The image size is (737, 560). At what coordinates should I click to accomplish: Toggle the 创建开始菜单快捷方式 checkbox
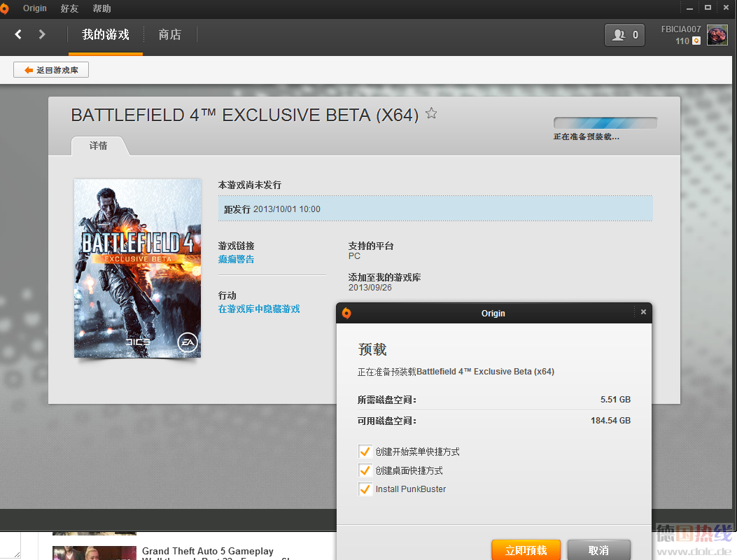click(x=365, y=451)
